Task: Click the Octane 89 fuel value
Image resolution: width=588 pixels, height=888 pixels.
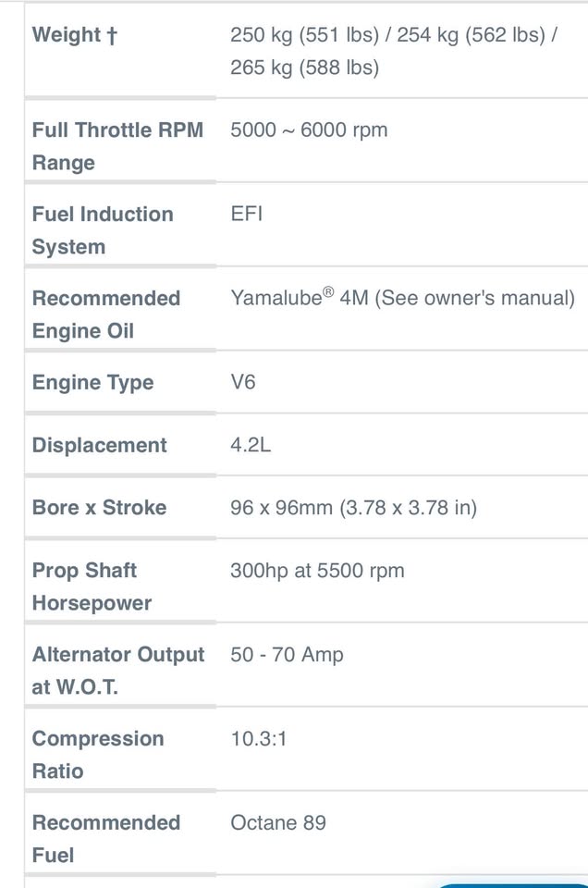Action: point(278,822)
